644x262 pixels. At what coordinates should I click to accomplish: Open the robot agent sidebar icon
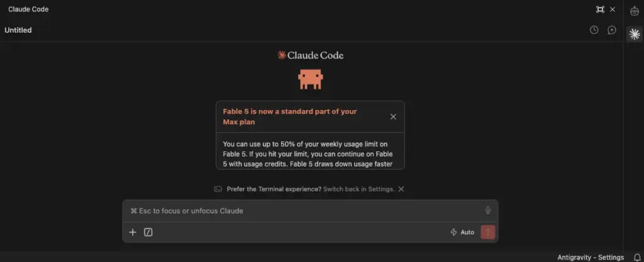(635, 11)
